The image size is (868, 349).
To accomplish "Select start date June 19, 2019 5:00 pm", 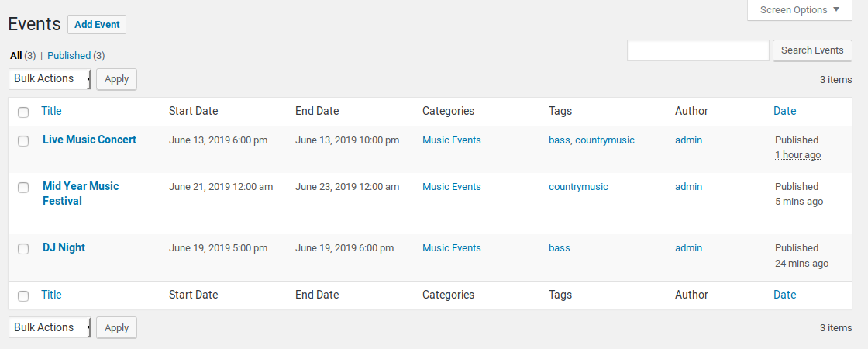I will click(218, 248).
